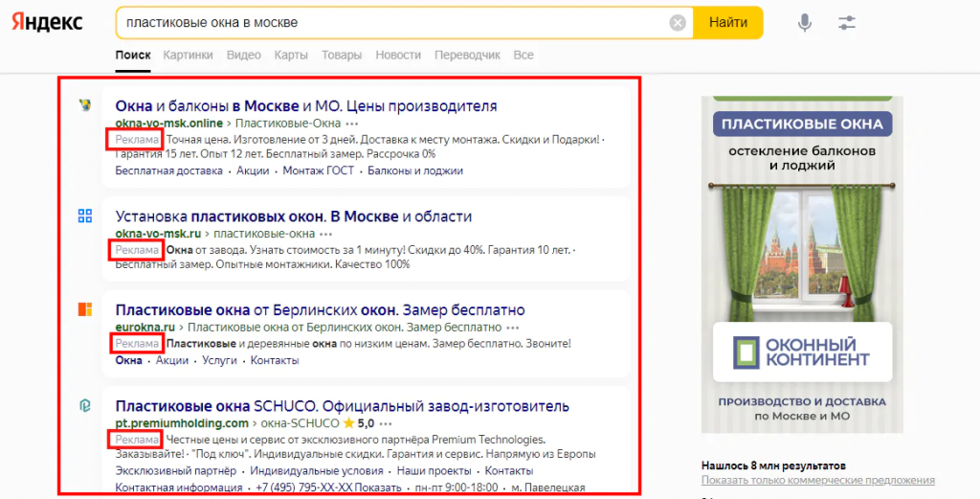
Task: Open the Окна sitelink under eurokna.ru
Action: pos(129,360)
